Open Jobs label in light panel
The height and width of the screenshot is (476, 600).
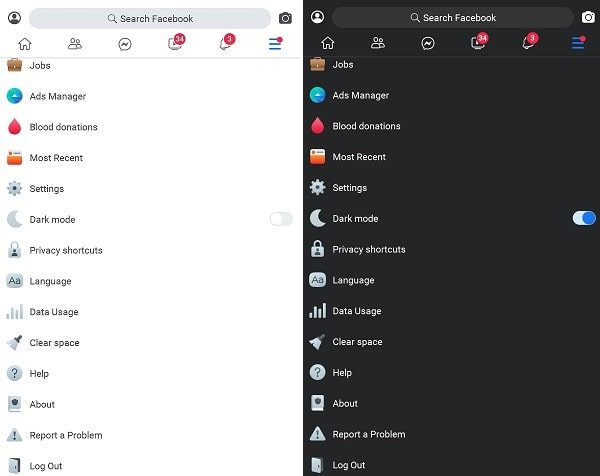(x=40, y=65)
